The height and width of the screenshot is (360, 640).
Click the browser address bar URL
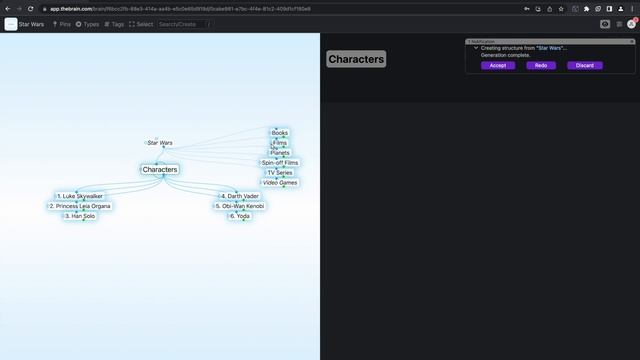[x=180, y=9]
